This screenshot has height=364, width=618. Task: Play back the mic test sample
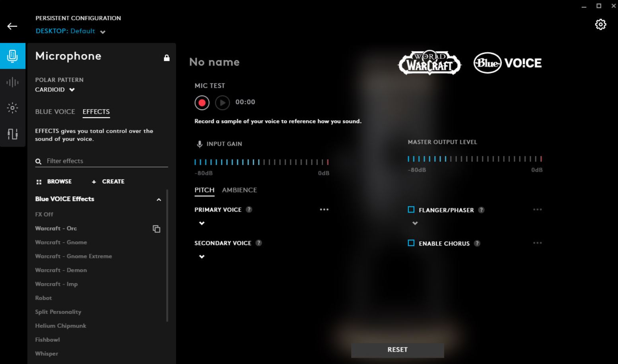[222, 103]
